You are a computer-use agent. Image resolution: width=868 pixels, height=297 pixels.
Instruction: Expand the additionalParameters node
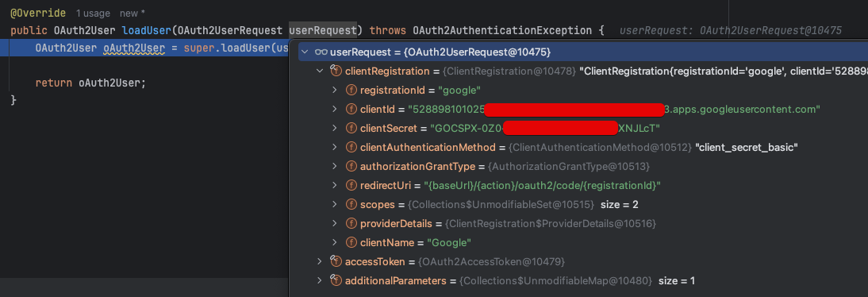[x=319, y=280]
